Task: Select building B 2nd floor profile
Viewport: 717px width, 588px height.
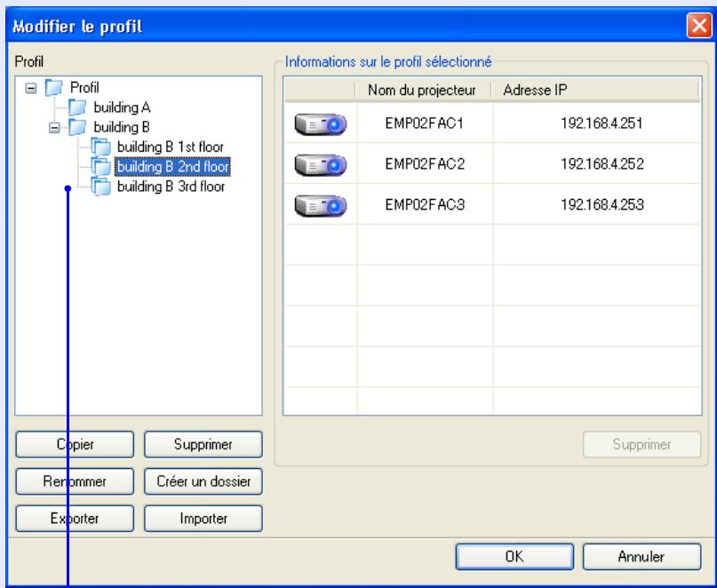Action: 172,167
